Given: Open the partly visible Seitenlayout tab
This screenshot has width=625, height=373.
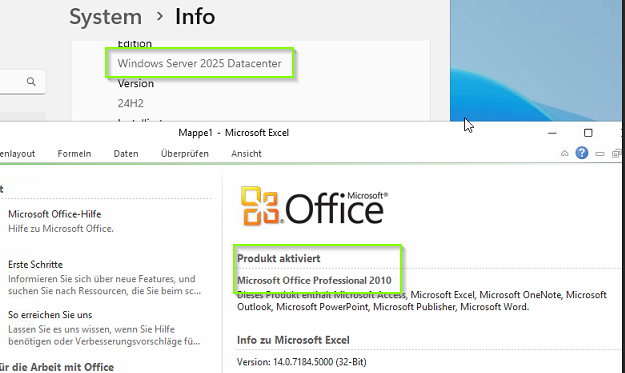Looking at the screenshot, I should pyautogui.click(x=18, y=154).
